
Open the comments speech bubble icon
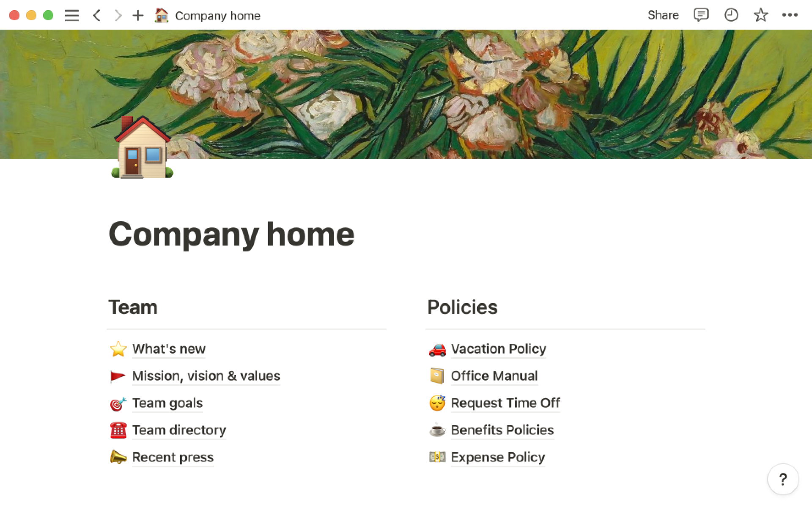701,15
